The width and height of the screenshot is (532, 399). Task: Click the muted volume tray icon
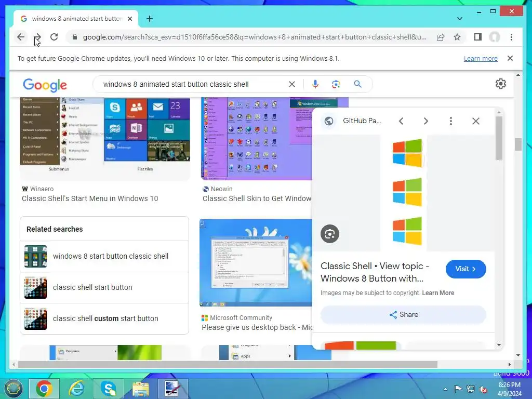[x=483, y=390]
